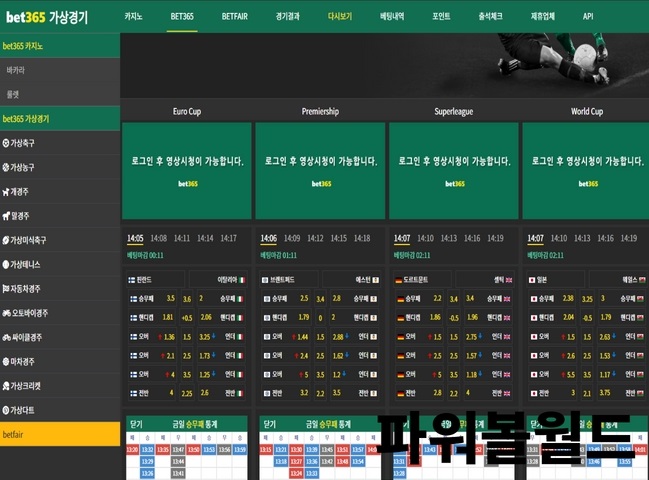This screenshot has width=649, height=480.
Task: Pick 핀란드 승무패 odds 3.5
Action: click(x=152, y=298)
